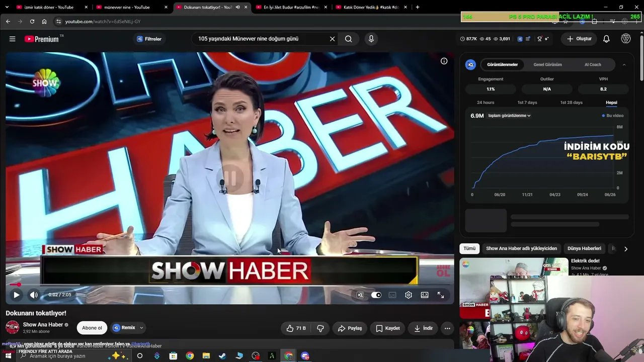This screenshot has width=644, height=362.
Task: Open Windows Start menu
Action: (8, 356)
